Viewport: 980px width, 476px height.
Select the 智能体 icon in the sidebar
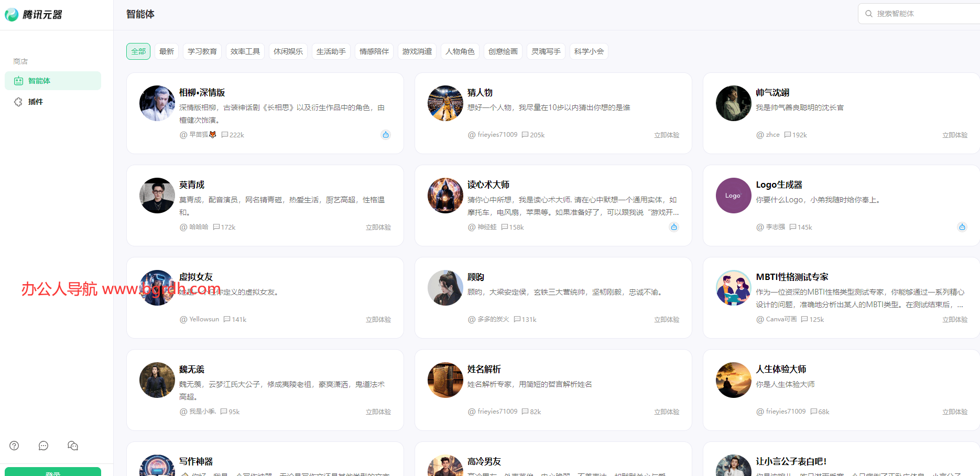19,80
